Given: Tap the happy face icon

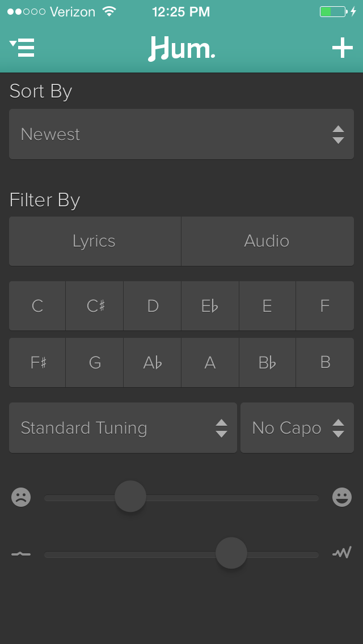Looking at the screenshot, I should 342,498.
